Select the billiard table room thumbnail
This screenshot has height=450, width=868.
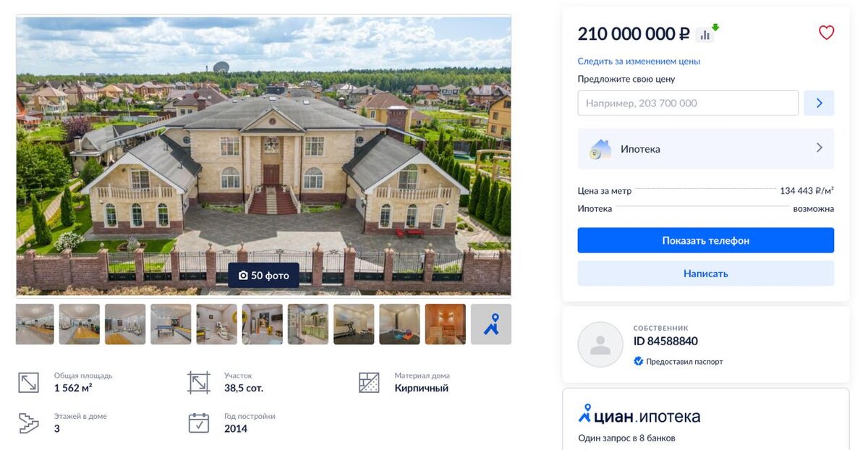171,324
